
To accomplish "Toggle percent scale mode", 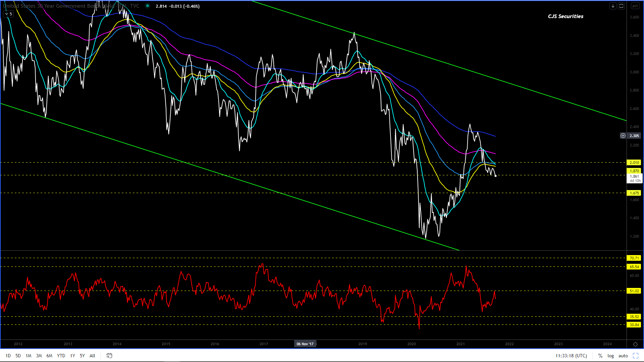I will (600, 356).
